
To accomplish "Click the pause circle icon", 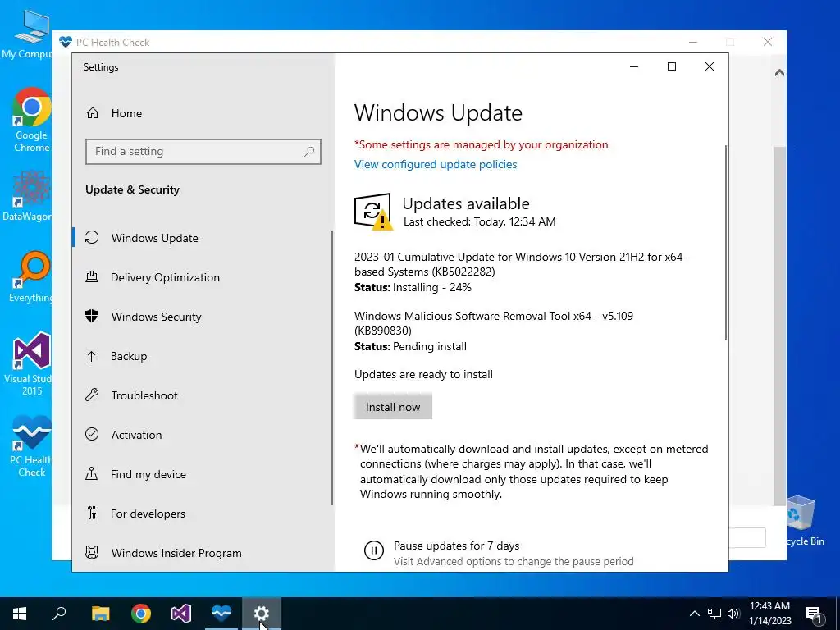I will coord(373,550).
